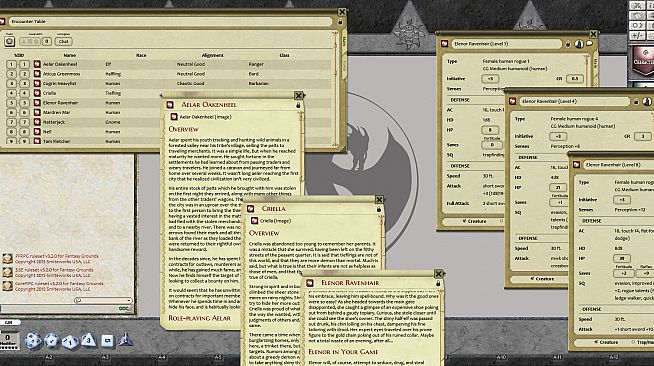Click HP value 21 in Level 4 sheet
654x366 pixels.
558,188
